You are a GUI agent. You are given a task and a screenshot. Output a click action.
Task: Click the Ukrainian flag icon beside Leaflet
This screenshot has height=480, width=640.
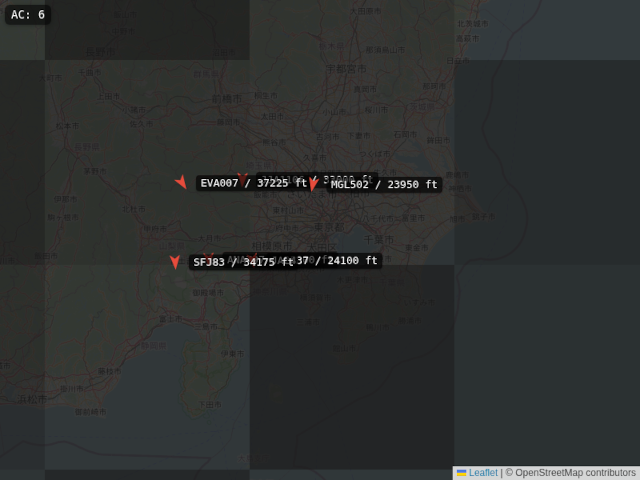click(461, 472)
